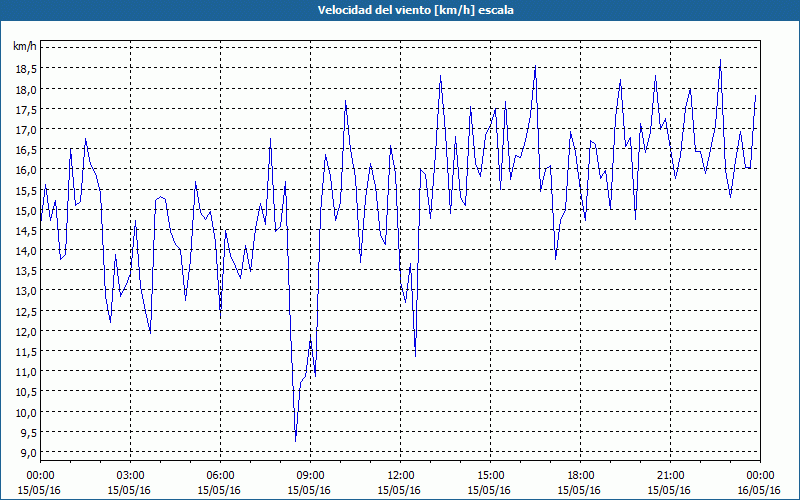Image resolution: width=800 pixels, height=500 pixels.
Task: Select the '15/05/16' date under the first '00:00'
Action: (40, 490)
